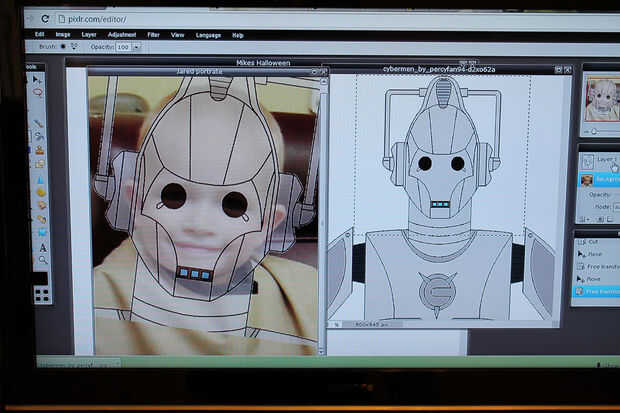
Task: Click the page icon beside the URL
Action: coord(61,19)
